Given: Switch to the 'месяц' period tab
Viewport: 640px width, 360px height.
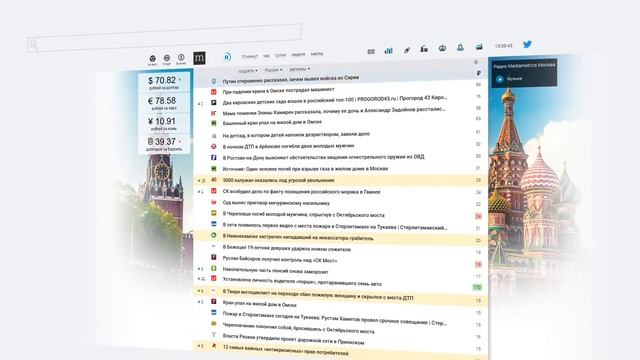Looking at the screenshot, I should point(317,53).
